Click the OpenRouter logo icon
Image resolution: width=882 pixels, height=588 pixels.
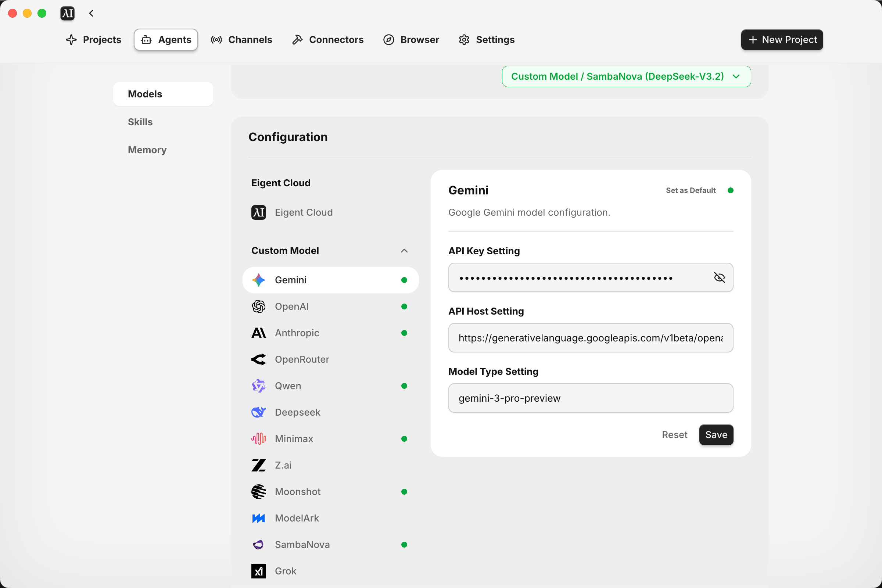[x=259, y=360]
